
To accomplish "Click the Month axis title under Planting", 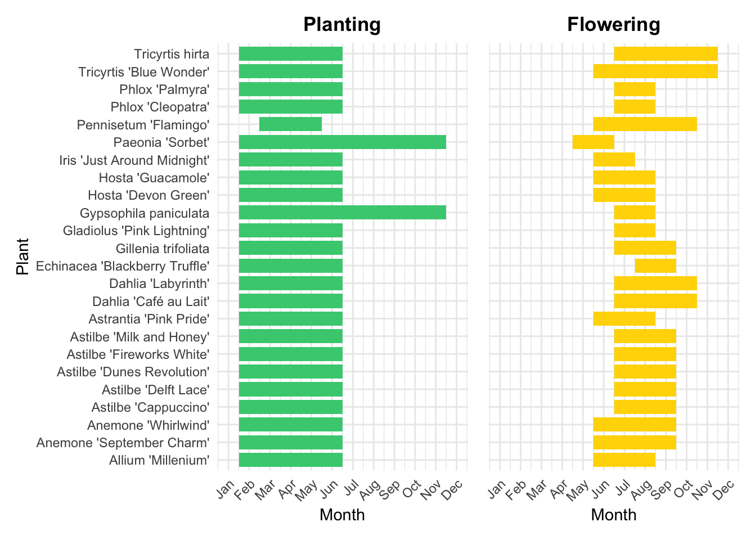I will click(342, 515).
